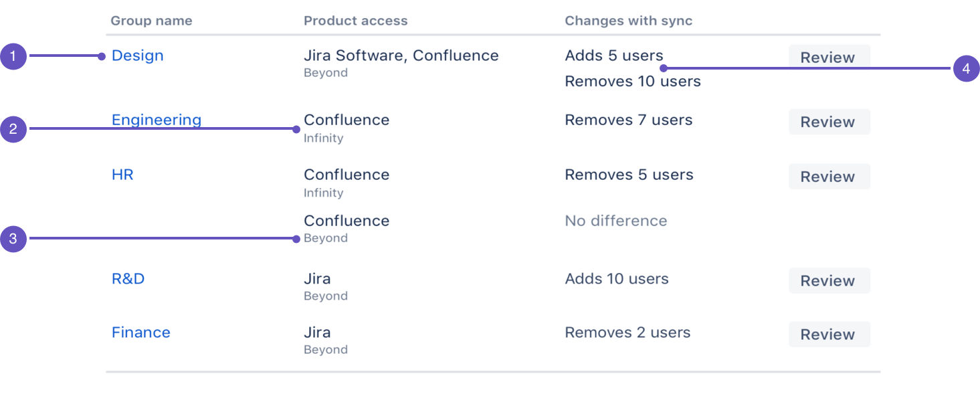Click Review for the Engineering group

[829, 122]
